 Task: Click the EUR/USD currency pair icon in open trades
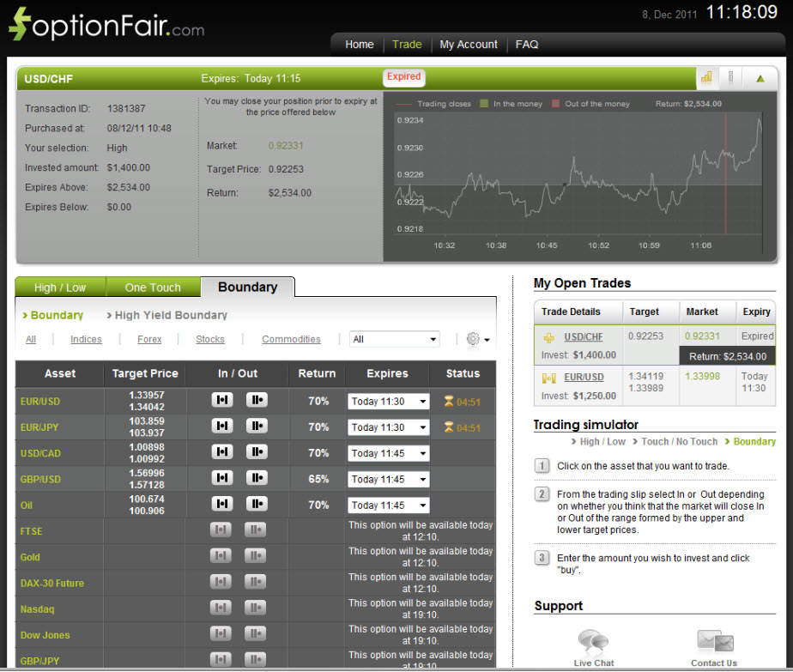pos(548,377)
